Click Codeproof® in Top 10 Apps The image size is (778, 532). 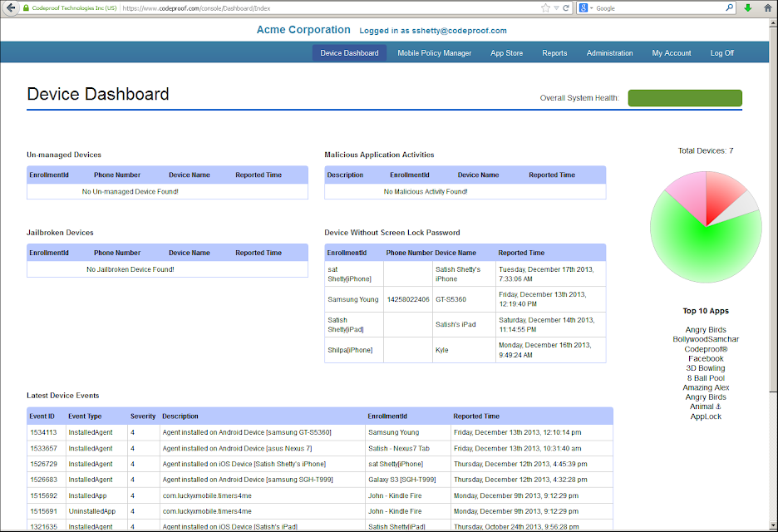[x=706, y=349]
